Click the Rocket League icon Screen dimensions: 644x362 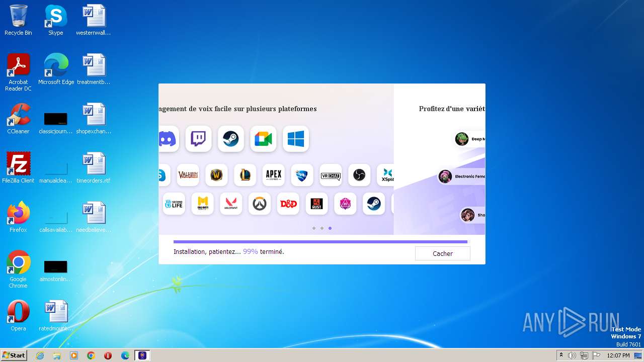point(302,175)
